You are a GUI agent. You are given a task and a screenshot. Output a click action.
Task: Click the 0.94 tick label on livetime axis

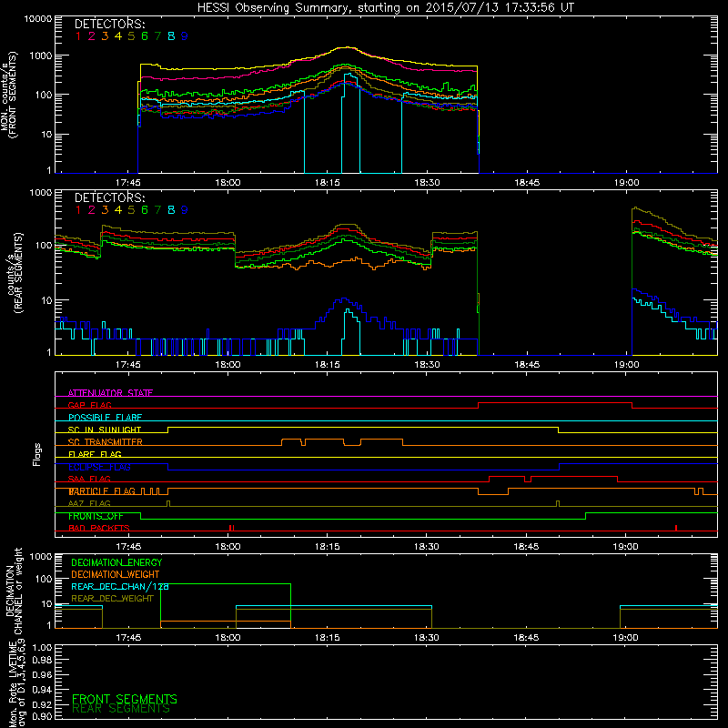point(42,689)
